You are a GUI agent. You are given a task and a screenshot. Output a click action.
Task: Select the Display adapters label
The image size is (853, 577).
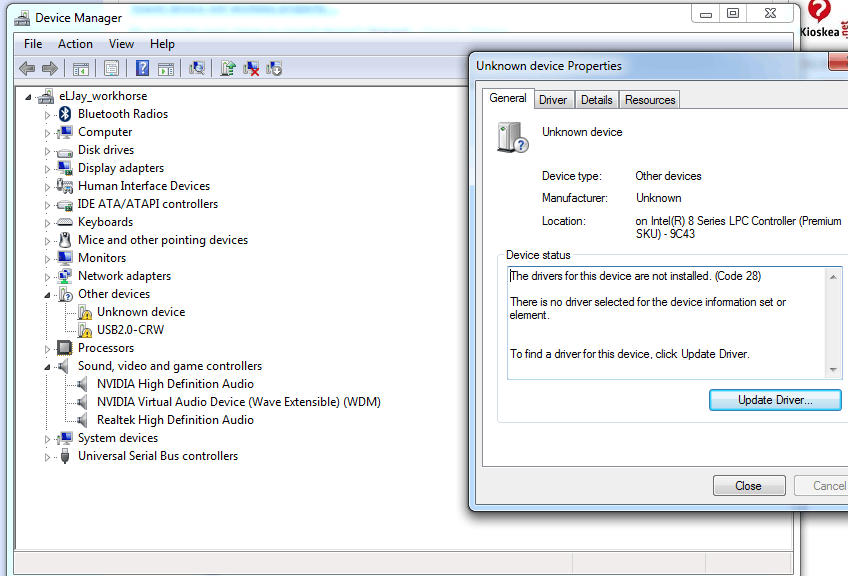tap(121, 168)
